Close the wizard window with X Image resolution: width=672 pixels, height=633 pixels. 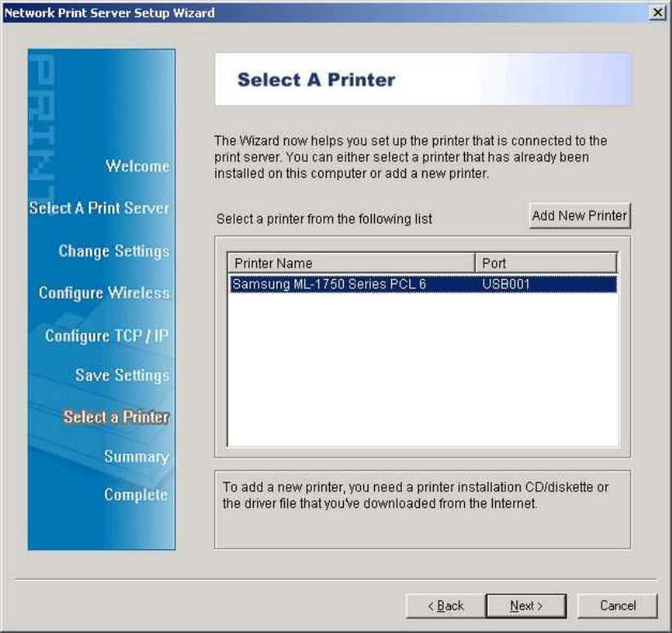[657, 12]
